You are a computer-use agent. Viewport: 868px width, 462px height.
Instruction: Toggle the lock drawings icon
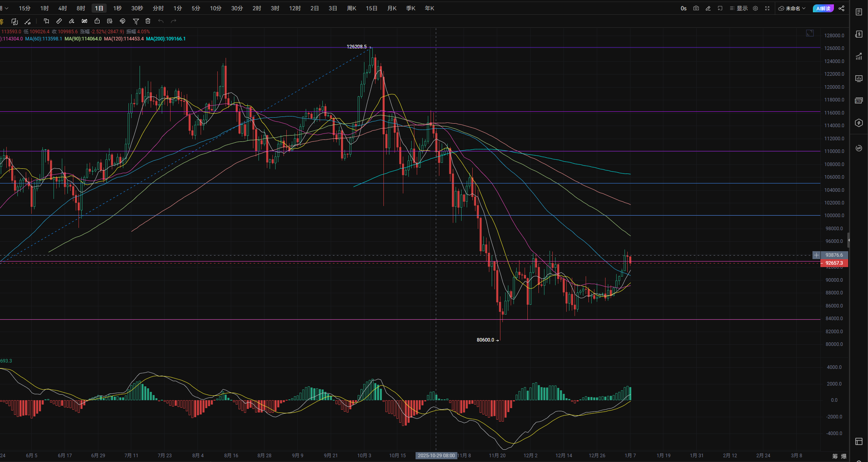97,21
